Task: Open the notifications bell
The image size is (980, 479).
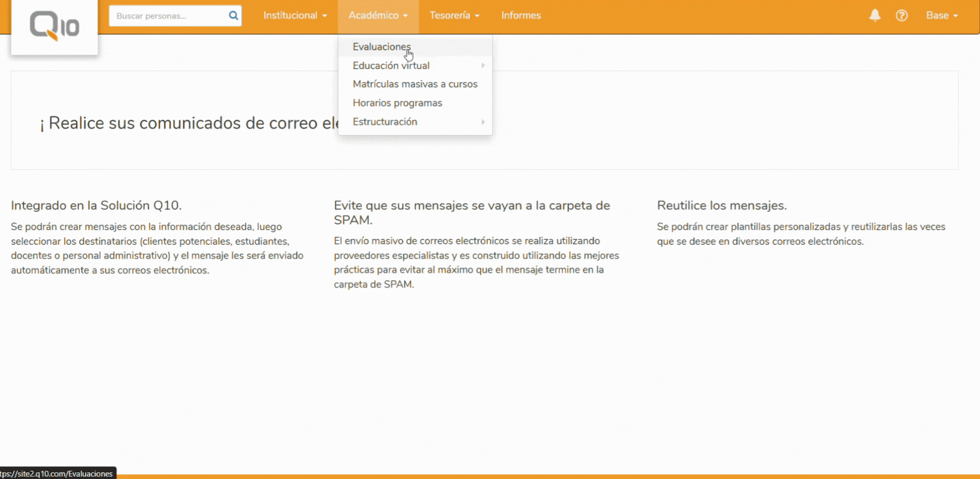Action: click(x=874, y=15)
